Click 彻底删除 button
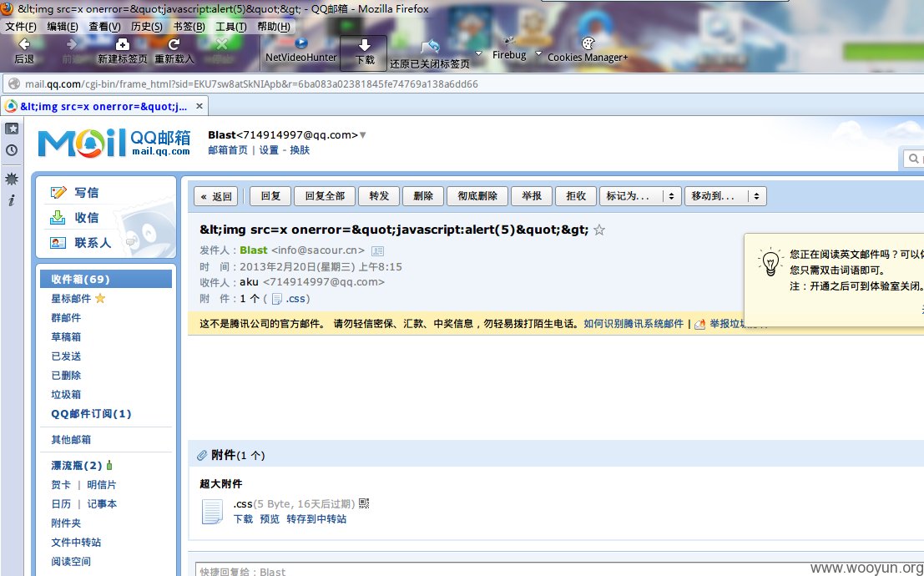 pyautogui.click(x=477, y=196)
